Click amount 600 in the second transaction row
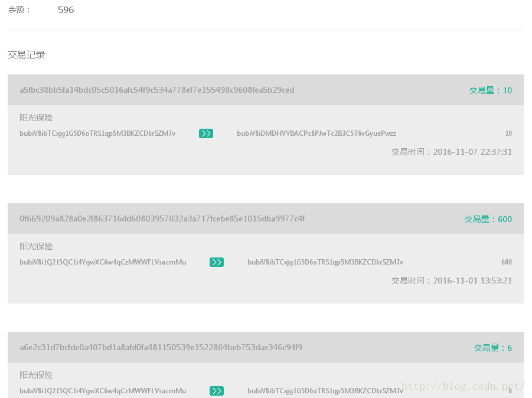 (x=507, y=262)
